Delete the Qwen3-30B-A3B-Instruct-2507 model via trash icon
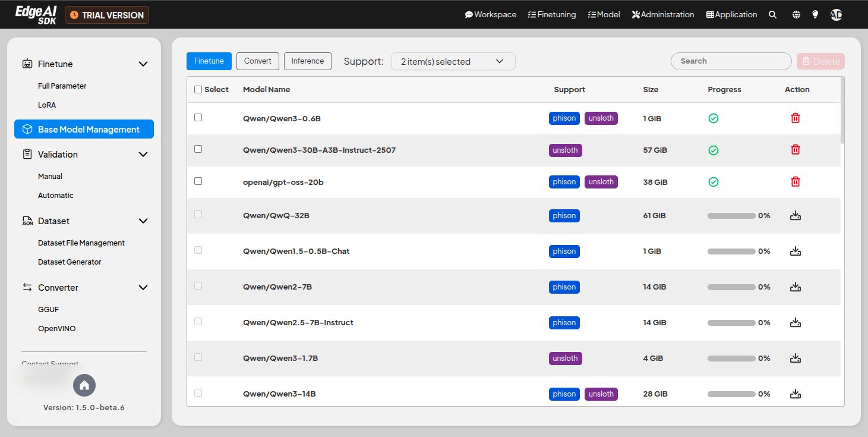The image size is (868, 437). pos(796,150)
